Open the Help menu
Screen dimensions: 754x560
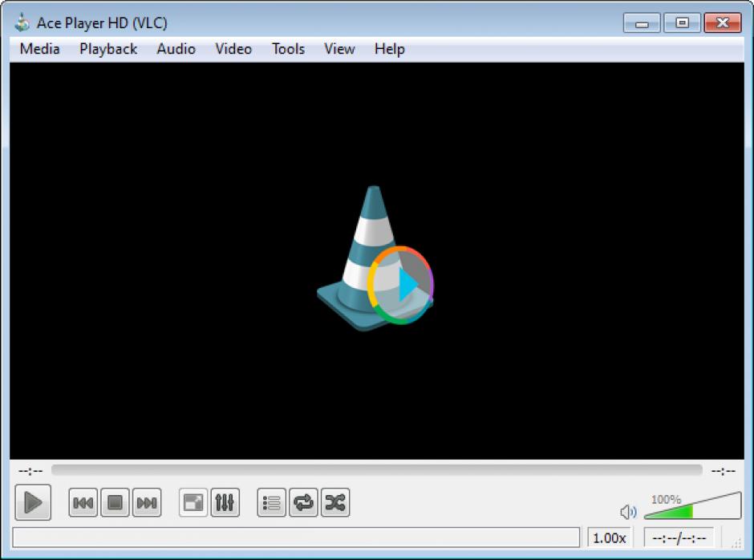(x=390, y=49)
